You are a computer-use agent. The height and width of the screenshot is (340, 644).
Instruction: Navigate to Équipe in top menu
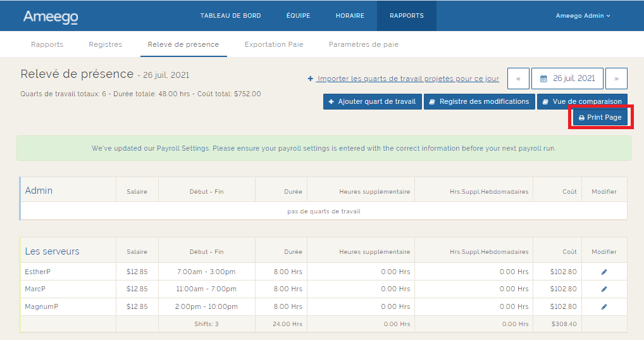(x=298, y=16)
